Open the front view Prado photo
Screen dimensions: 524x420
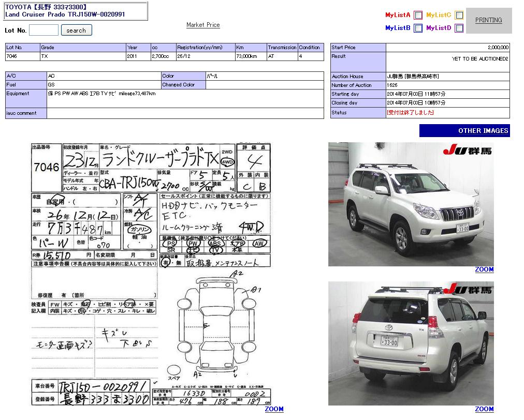pos(411,204)
